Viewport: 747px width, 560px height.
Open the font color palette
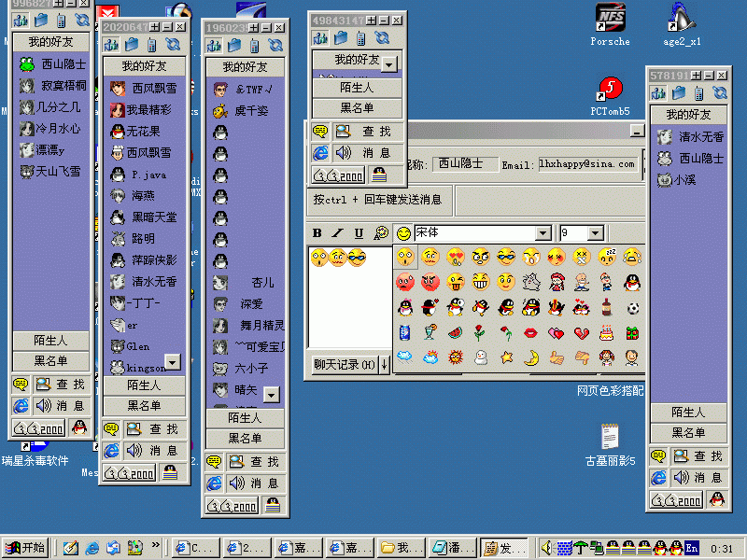coord(381,232)
